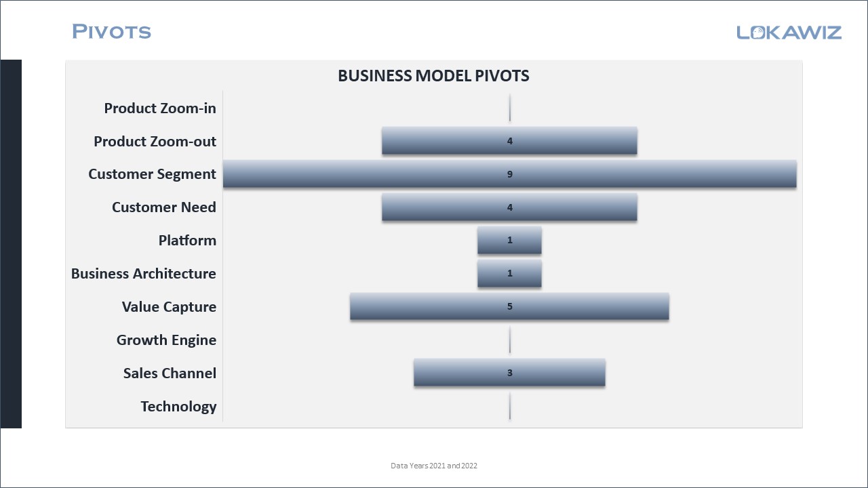
Task: Select the Product Zoom-in axis label
Action: point(160,108)
